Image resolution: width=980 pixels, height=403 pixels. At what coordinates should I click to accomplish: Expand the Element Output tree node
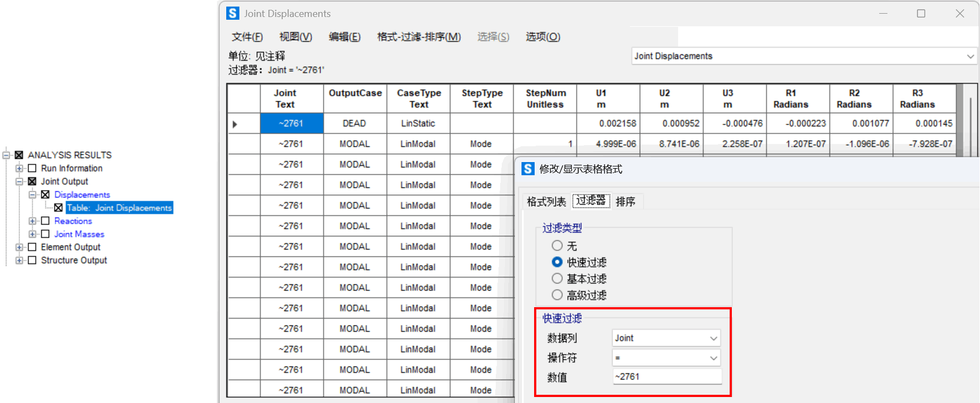point(19,247)
